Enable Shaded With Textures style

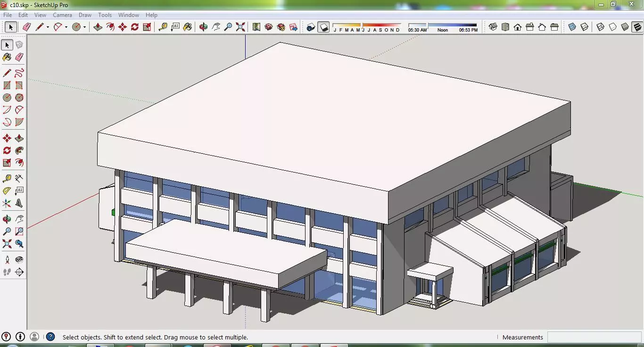(637, 27)
